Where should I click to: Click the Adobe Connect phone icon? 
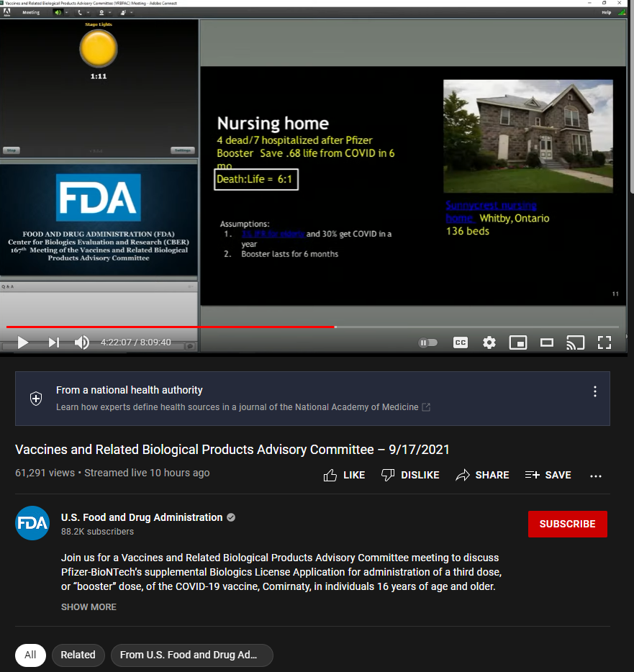(80, 12)
